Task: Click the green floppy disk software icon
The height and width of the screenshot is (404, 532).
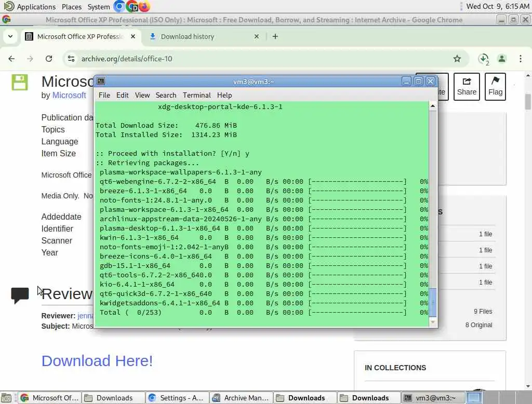Action: tap(20, 83)
